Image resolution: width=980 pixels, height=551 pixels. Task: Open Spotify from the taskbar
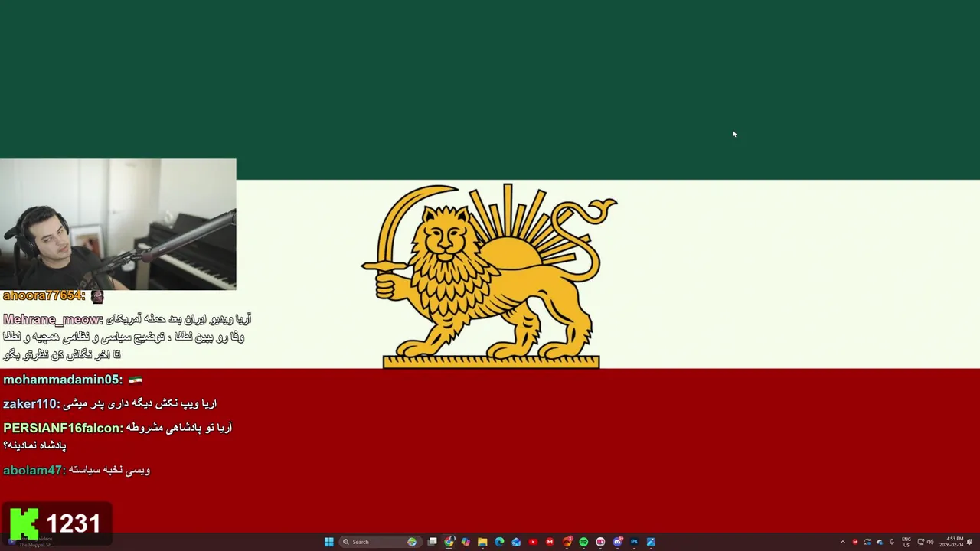[583, 542]
